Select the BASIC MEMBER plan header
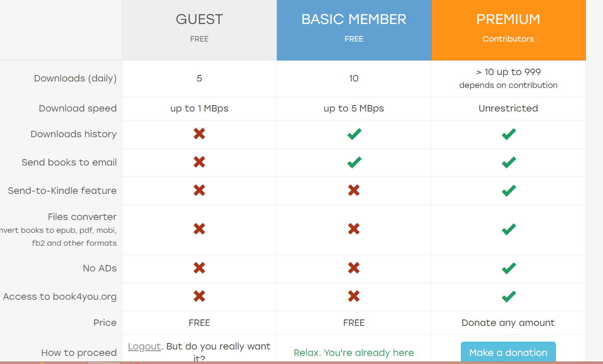The image size is (603, 364). (354, 30)
